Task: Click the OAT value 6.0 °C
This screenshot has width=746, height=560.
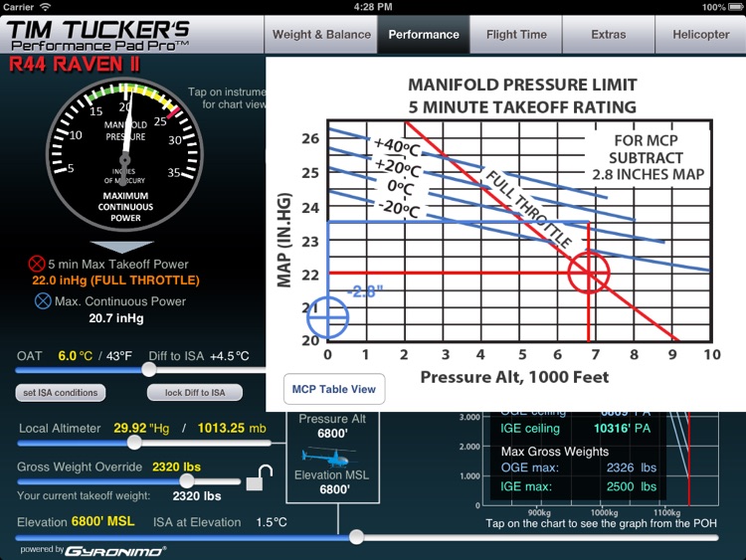Action: pyautogui.click(x=76, y=356)
